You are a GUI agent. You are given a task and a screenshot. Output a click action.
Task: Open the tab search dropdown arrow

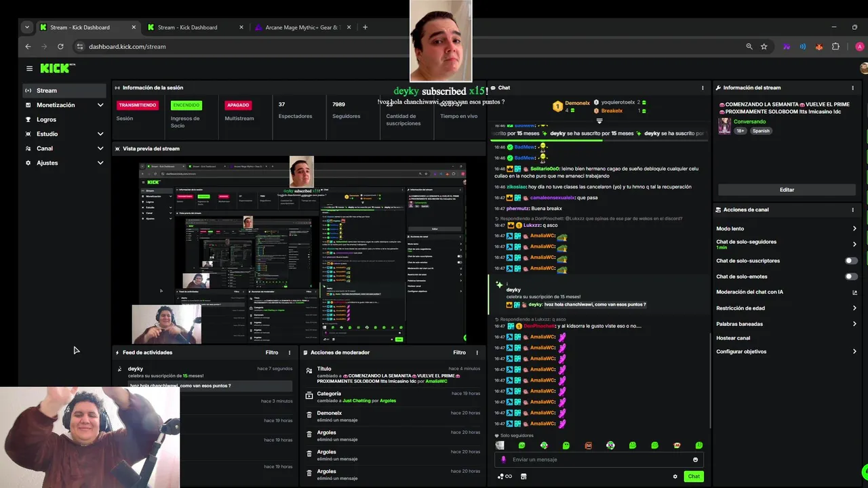tap(26, 27)
